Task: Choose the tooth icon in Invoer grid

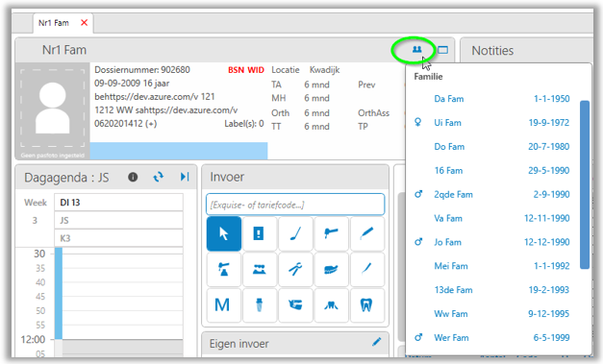Action: [366, 305]
